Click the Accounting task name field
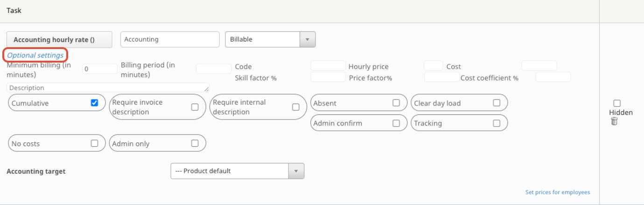The image size is (644, 205). coord(170,40)
